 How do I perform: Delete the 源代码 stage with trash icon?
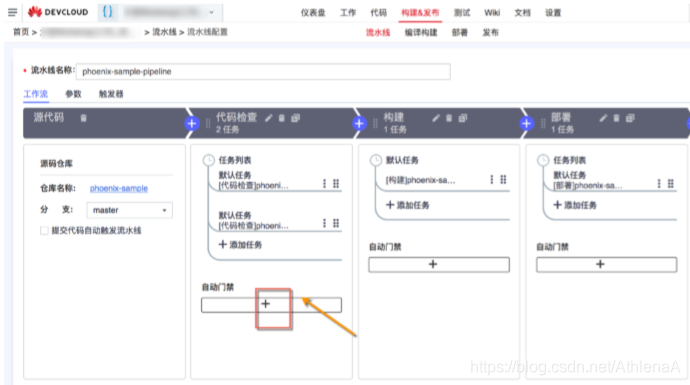click(x=84, y=117)
